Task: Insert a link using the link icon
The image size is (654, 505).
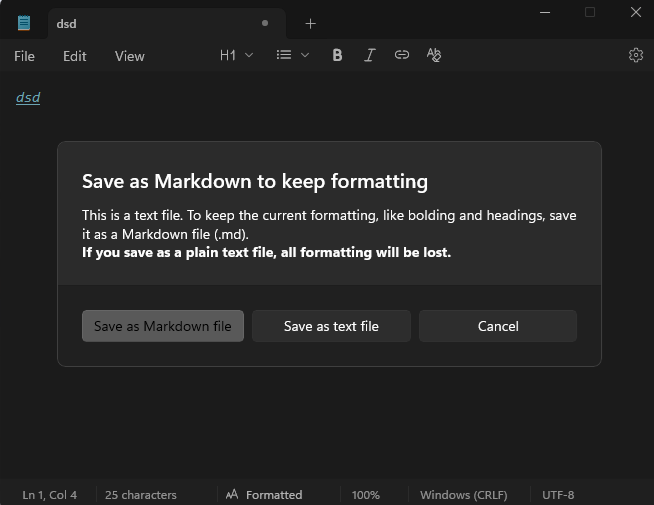Action: click(402, 55)
